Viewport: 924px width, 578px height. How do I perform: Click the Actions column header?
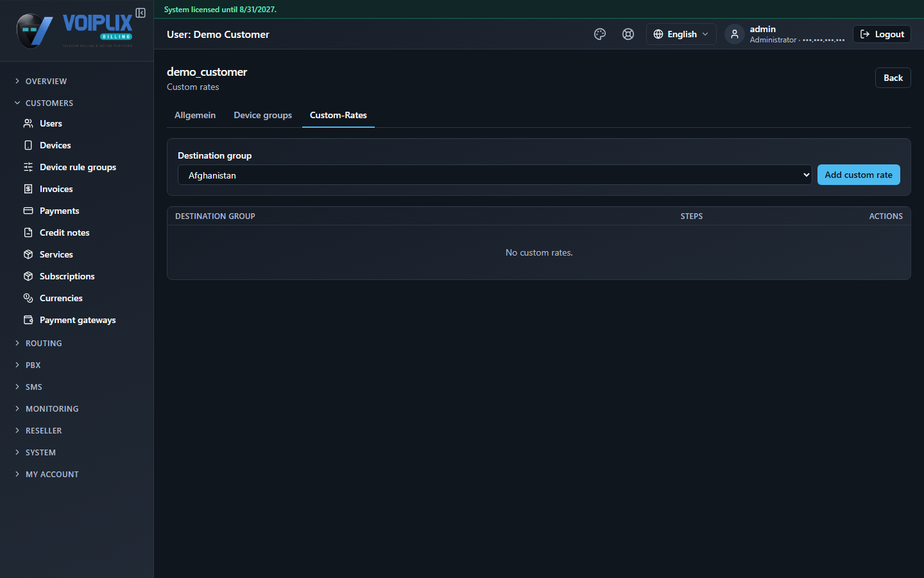tap(886, 216)
